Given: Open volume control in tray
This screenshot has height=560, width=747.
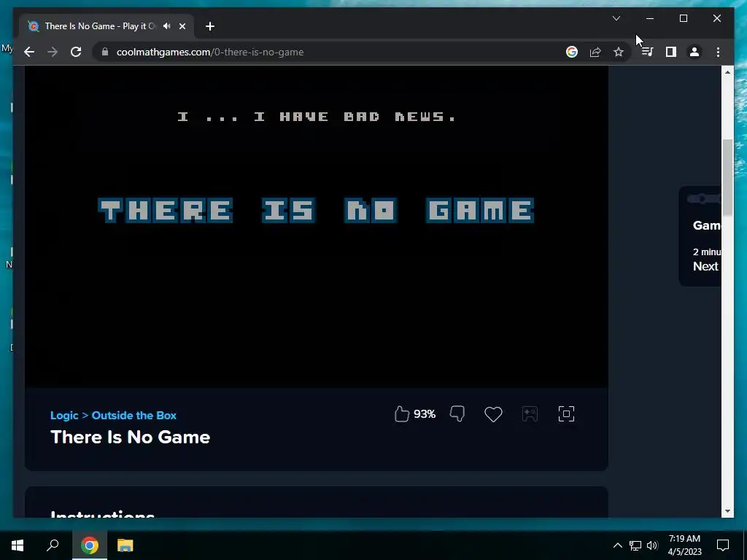Looking at the screenshot, I should (x=652, y=545).
